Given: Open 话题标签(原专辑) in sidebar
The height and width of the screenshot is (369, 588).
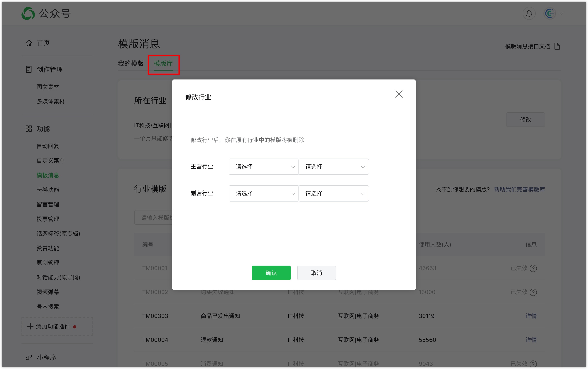Looking at the screenshot, I should click(58, 234).
